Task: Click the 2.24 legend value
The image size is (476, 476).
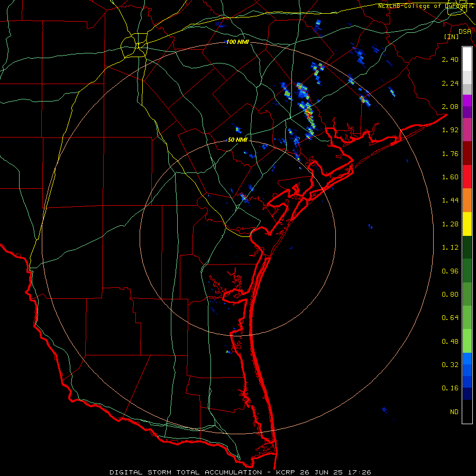Action: click(450, 83)
